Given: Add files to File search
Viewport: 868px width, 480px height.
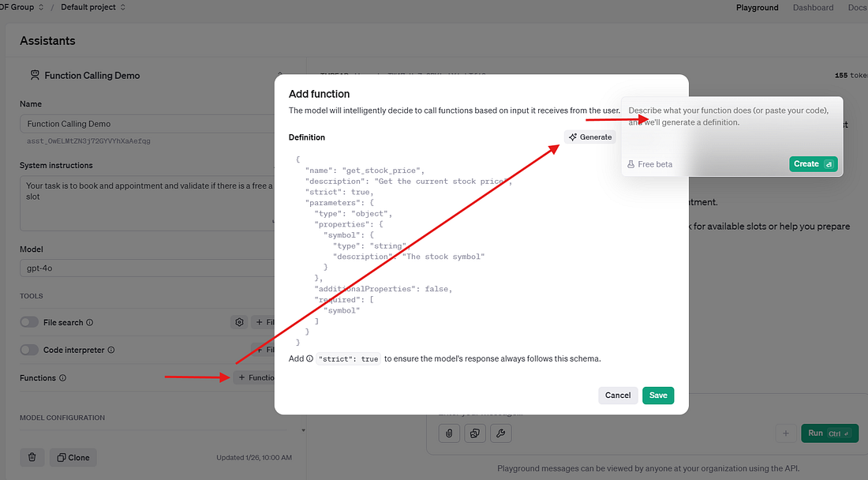Looking at the screenshot, I should tap(264, 322).
